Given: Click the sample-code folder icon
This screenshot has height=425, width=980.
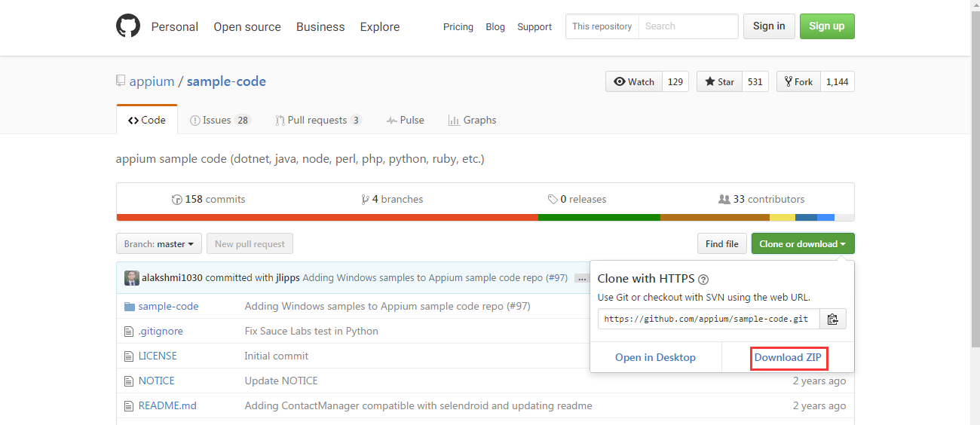Looking at the screenshot, I should pyautogui.click(x=129, y=307).
